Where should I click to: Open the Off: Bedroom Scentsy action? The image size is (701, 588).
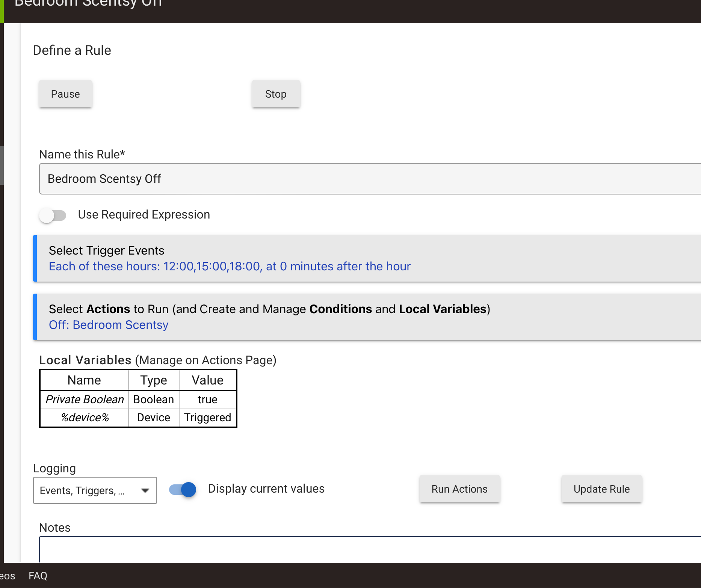pos(109,325)
